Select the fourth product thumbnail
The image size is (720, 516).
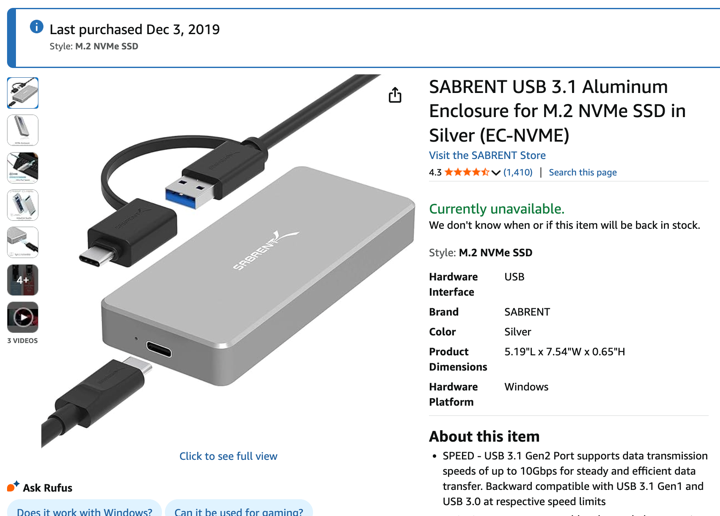[x=23, y=205]
